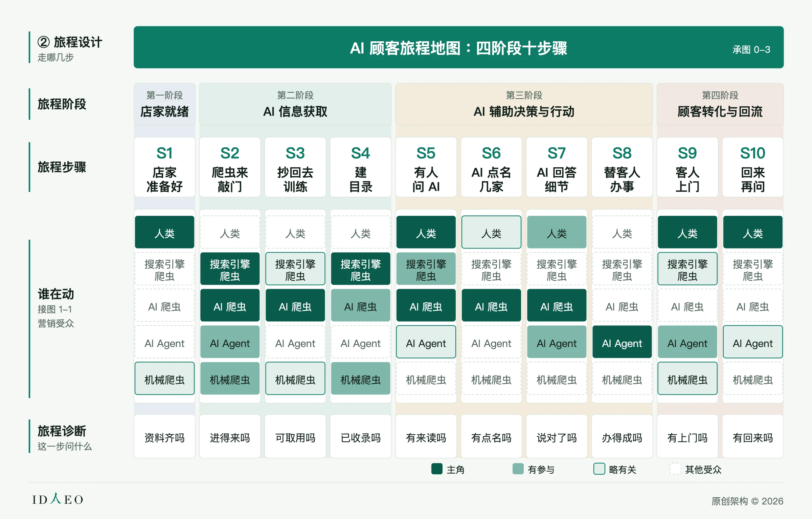Viewport: 812px width, 519px height.
Task: Click the 资料齐吗 diagnosis cell
Action: 164,436
